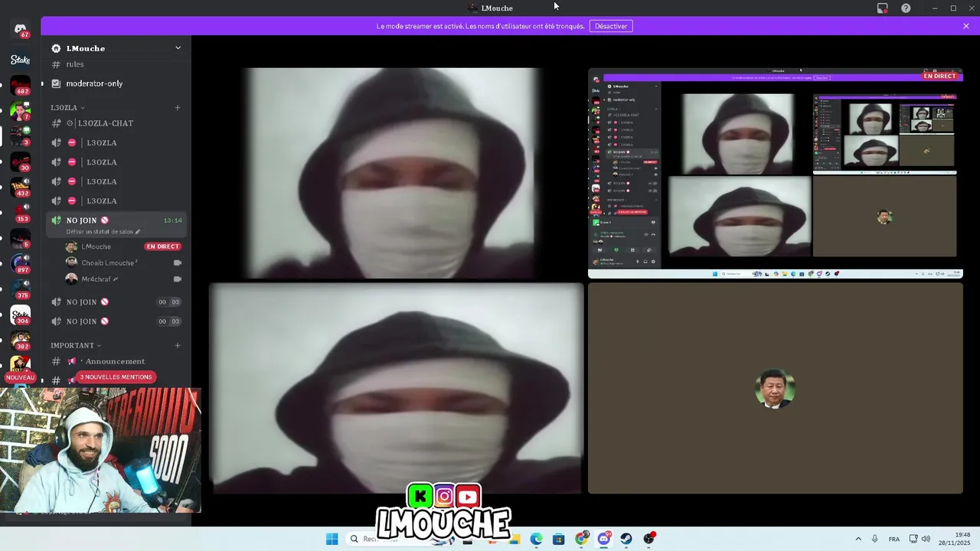Focus the avatar-only participant tile
This screenshot has height=551, width=980.
pos(776,388)
